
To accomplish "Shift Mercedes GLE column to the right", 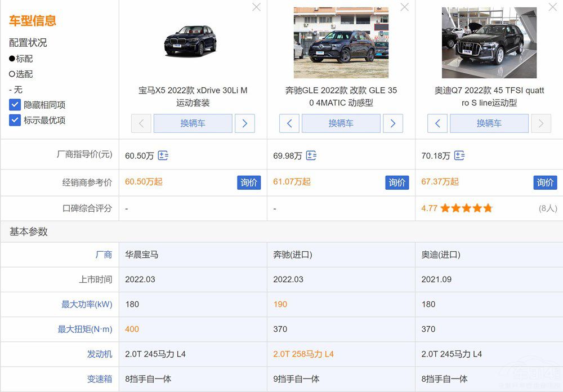I will click(392, 123).
